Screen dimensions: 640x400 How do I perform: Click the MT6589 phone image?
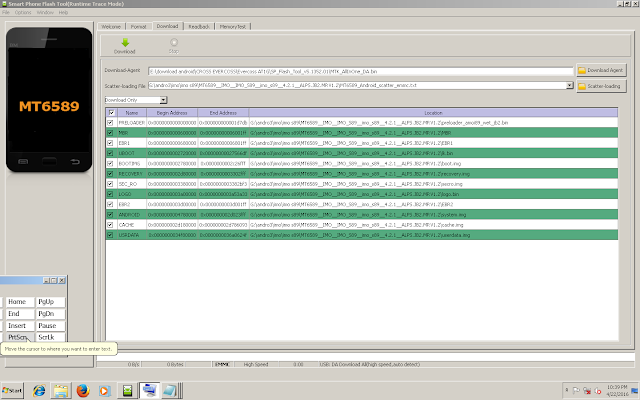[49, 100]
